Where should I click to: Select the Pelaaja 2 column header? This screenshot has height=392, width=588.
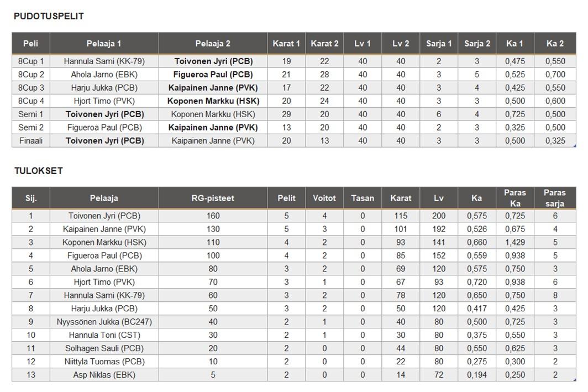[213, 43]
